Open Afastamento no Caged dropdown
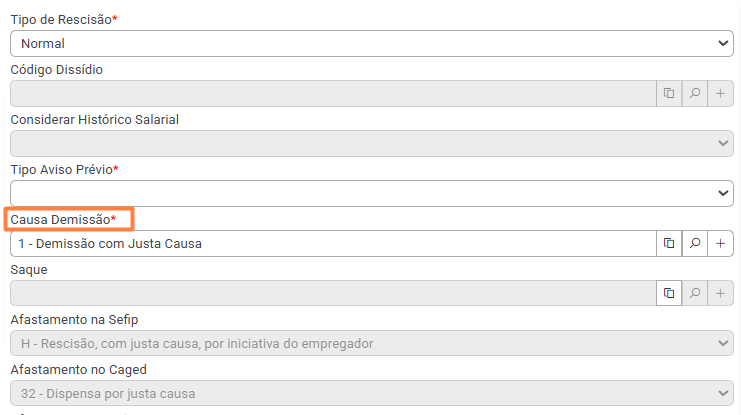Viewport: 741px width, 415px height. tap(372, 393)
